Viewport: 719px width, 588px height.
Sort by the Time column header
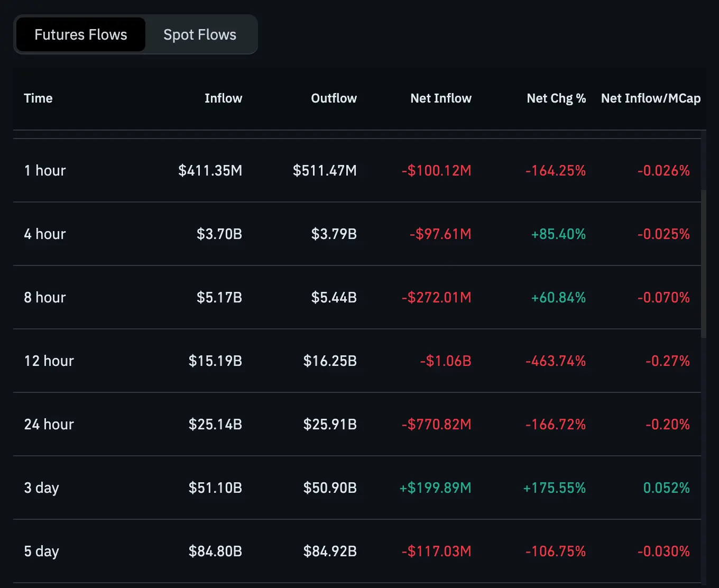pyautogui.click(x=38, y=98)
